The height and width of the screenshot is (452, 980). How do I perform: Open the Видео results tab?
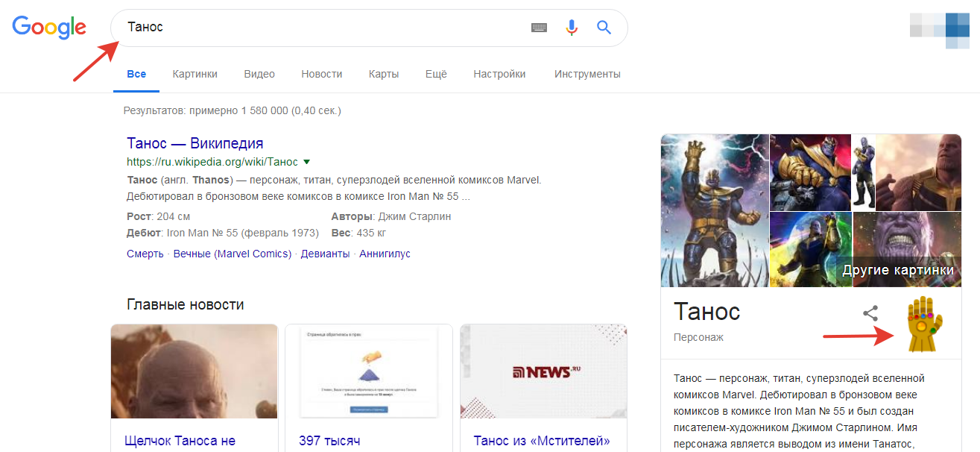259,74
